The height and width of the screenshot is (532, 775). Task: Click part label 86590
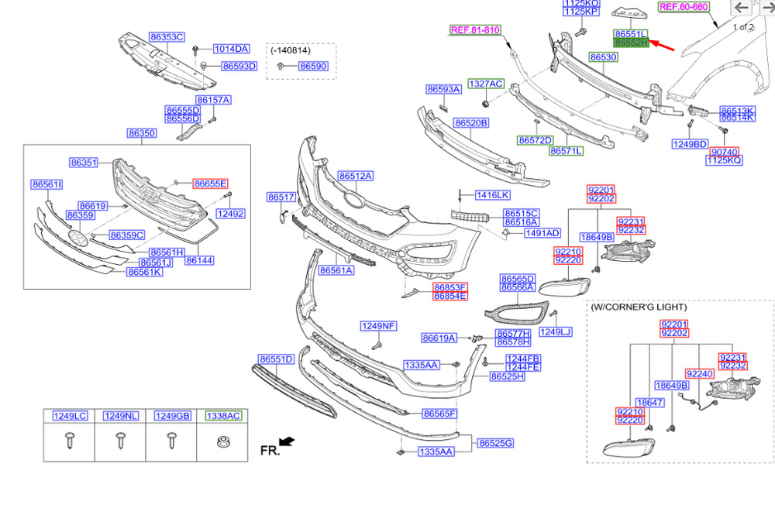pyautogui.click(x=313, y=66)
